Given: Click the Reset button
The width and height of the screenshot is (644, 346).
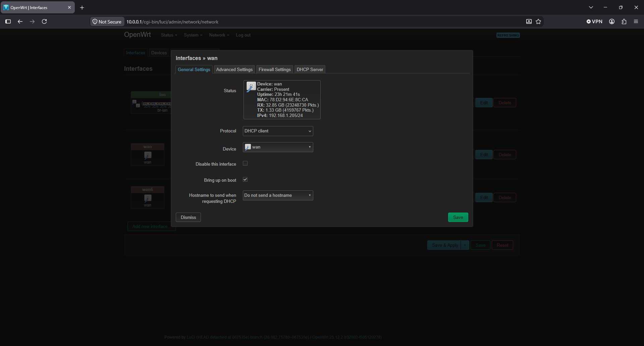Looking at the screenshot, I should coord(502,245).
